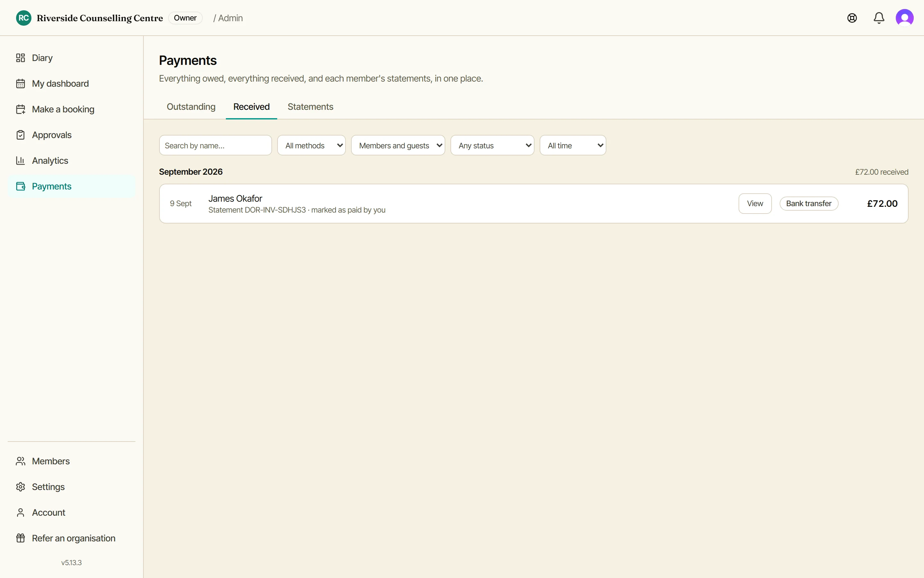
Task: Click the Account person icon
Action: (21, 512)
